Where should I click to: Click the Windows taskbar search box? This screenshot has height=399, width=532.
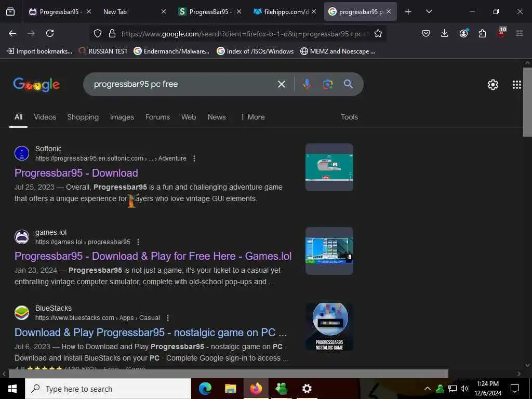click(108, 389)
